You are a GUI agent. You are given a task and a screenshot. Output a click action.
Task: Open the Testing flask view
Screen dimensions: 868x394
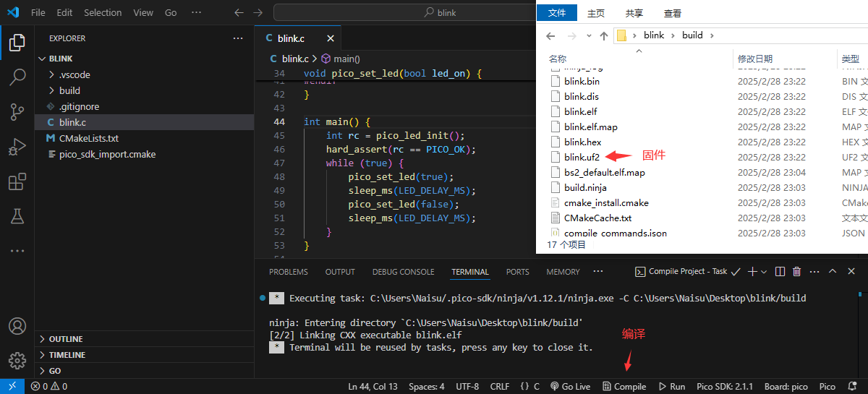pyautogui.click(x=17, y=216)
